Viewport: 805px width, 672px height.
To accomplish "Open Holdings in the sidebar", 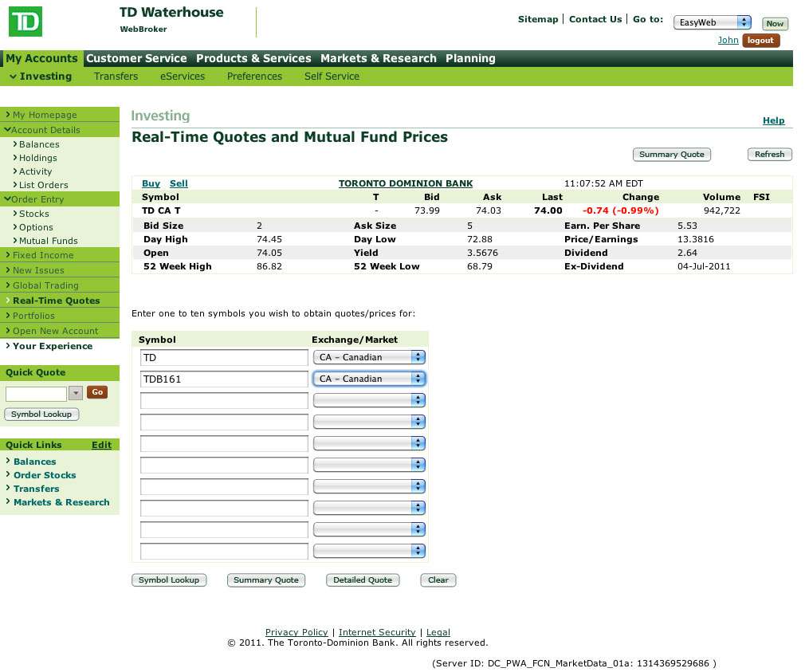I will (x=37, y=158).
